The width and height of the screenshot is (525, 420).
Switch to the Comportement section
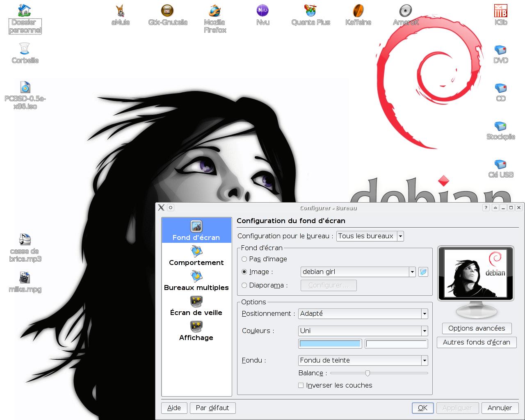coord(196,255)
